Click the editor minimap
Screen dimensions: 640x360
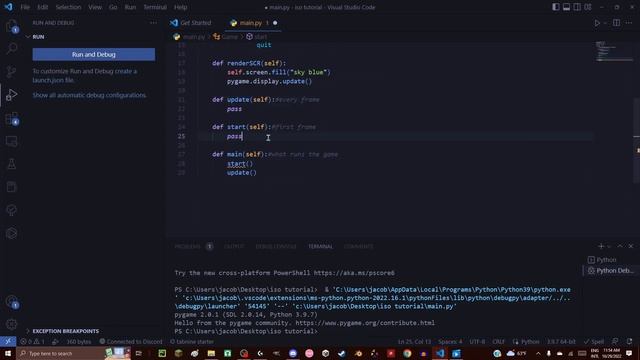(614, 51)
